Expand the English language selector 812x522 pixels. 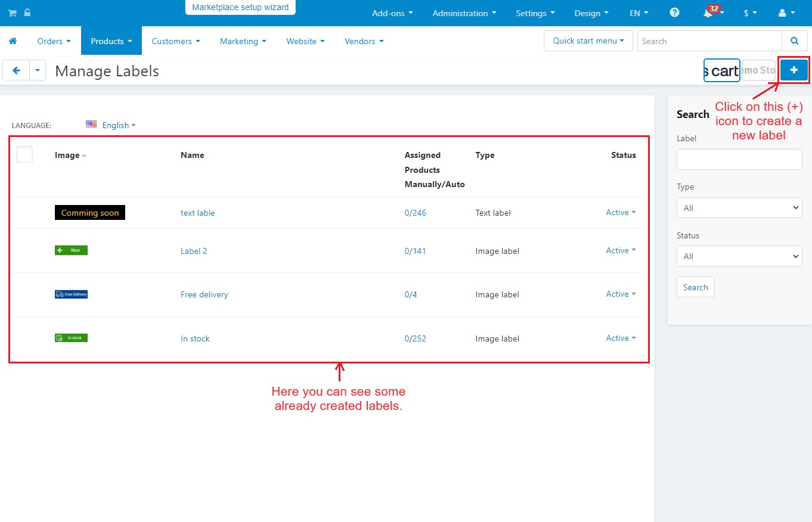click(111, 125)
